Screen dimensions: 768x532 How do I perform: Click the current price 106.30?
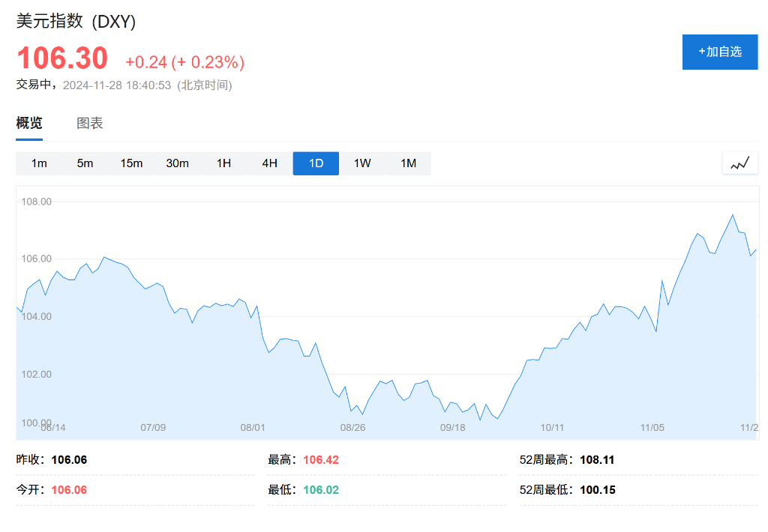tap(62, 58)
